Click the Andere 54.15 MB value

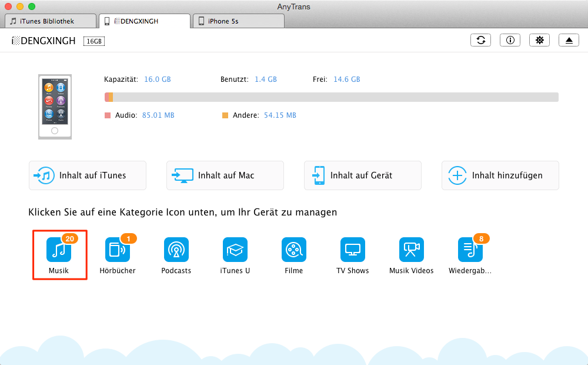280,115
